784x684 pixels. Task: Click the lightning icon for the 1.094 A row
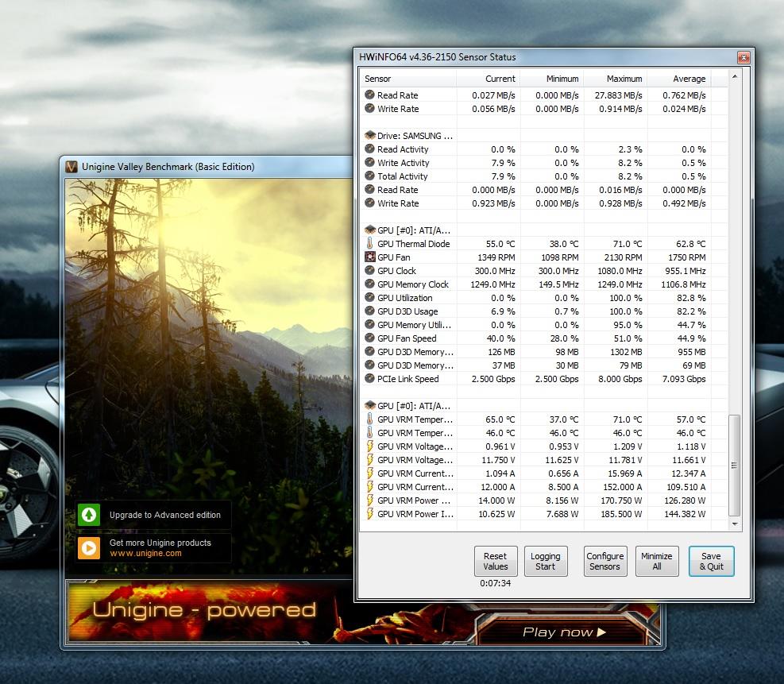pyautogui.click(x=369, y=473)
